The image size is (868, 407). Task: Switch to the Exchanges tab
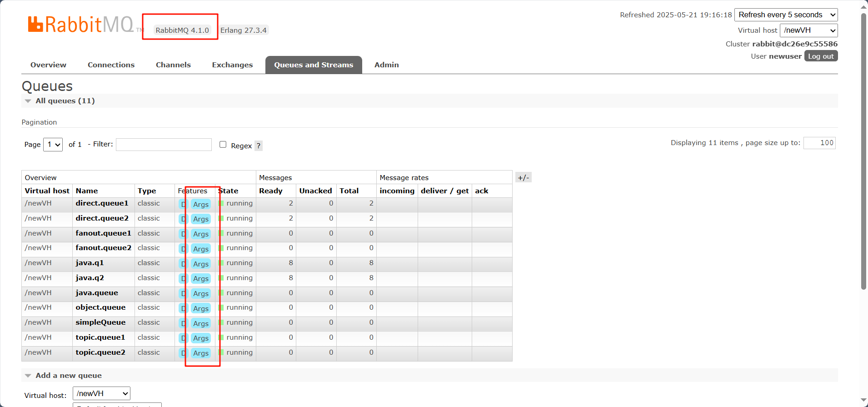tap(232, 65)
